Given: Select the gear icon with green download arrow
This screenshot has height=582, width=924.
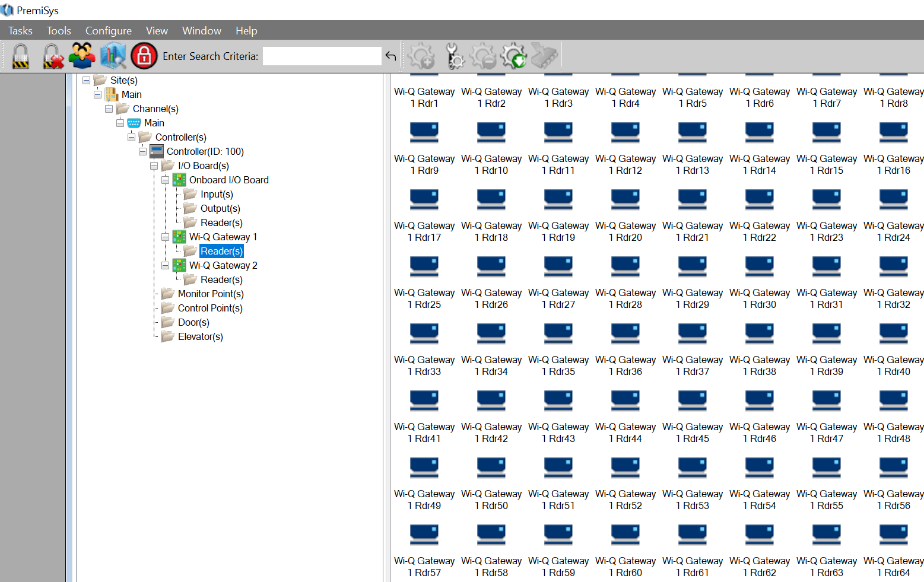Looking at the screenshot, I should 513,55.
